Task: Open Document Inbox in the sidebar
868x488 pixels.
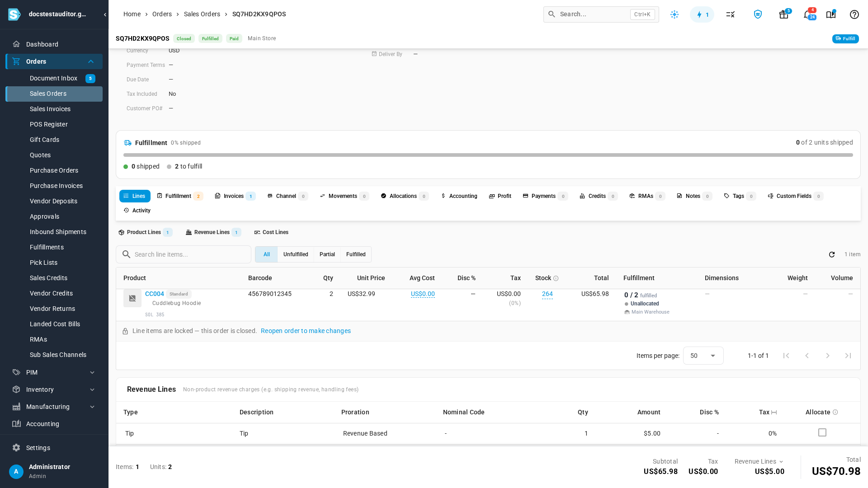Action: [54, 79]
